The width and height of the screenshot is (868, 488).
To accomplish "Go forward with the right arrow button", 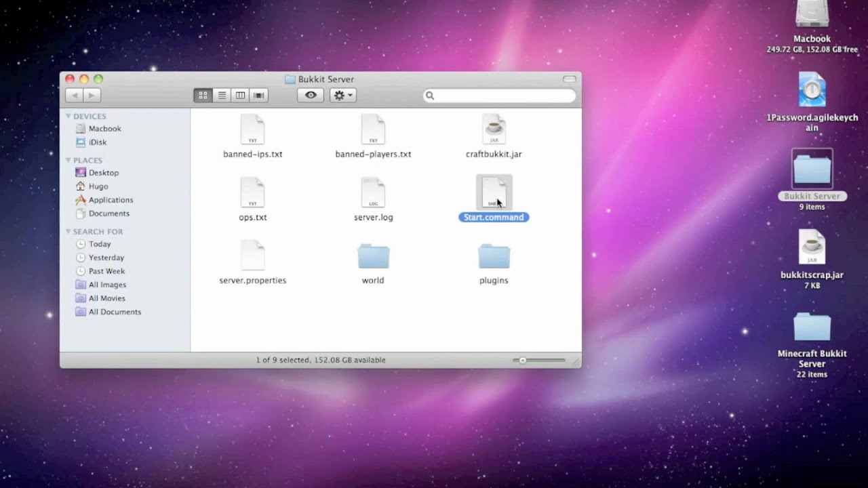I will pyautogui.click(x=92, y=96).
